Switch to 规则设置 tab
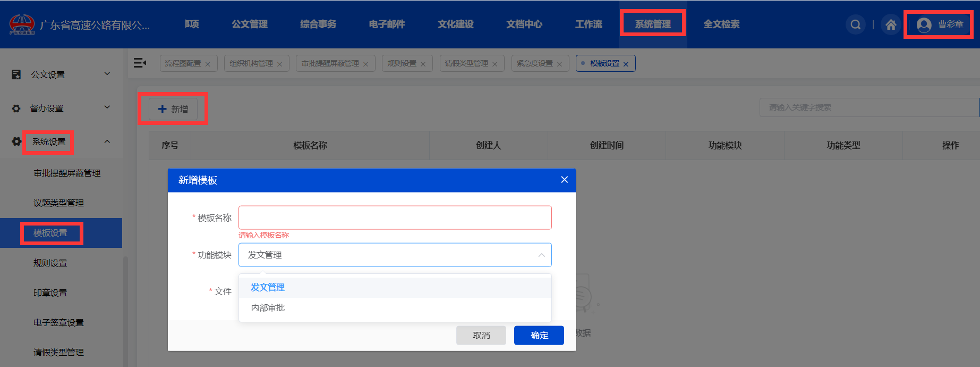Image resolution: width=980 pixels, height=367 pixels. (402, 63)
